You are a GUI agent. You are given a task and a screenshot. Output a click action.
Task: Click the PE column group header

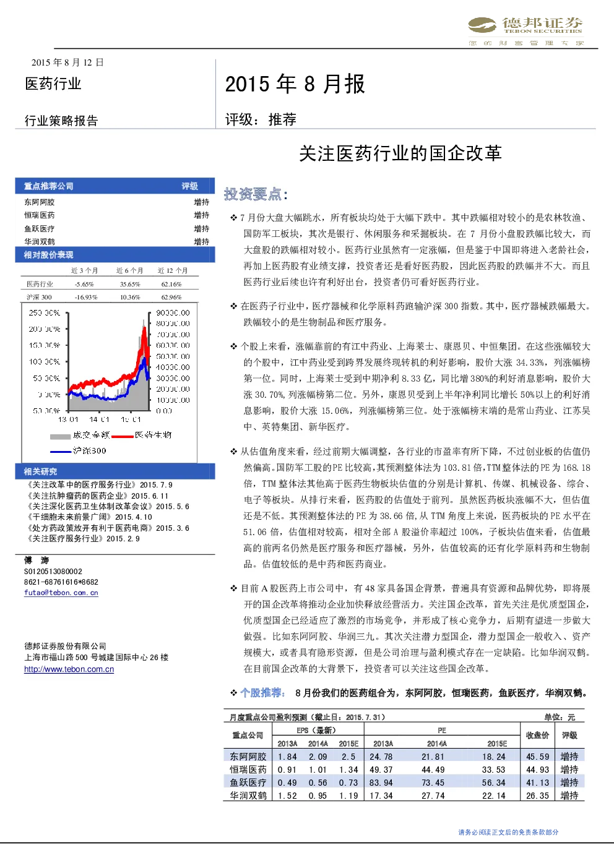(x=442, y=731)
